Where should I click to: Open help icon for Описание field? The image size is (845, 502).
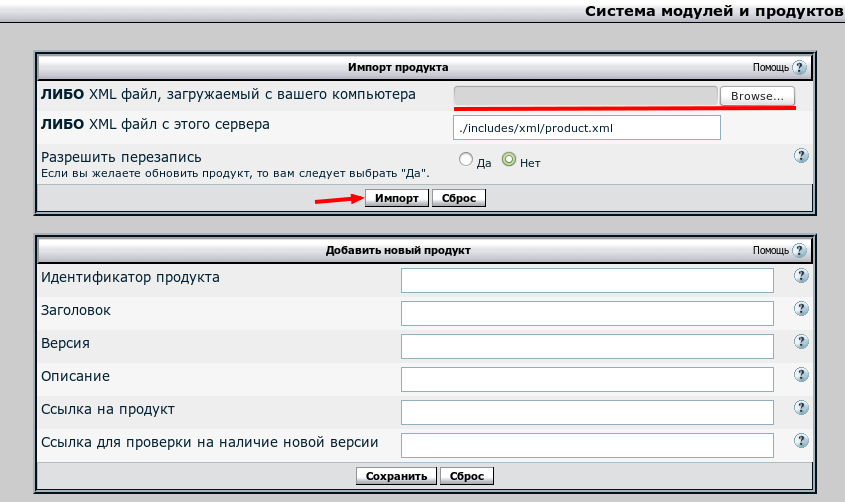(x=801, y=375)
